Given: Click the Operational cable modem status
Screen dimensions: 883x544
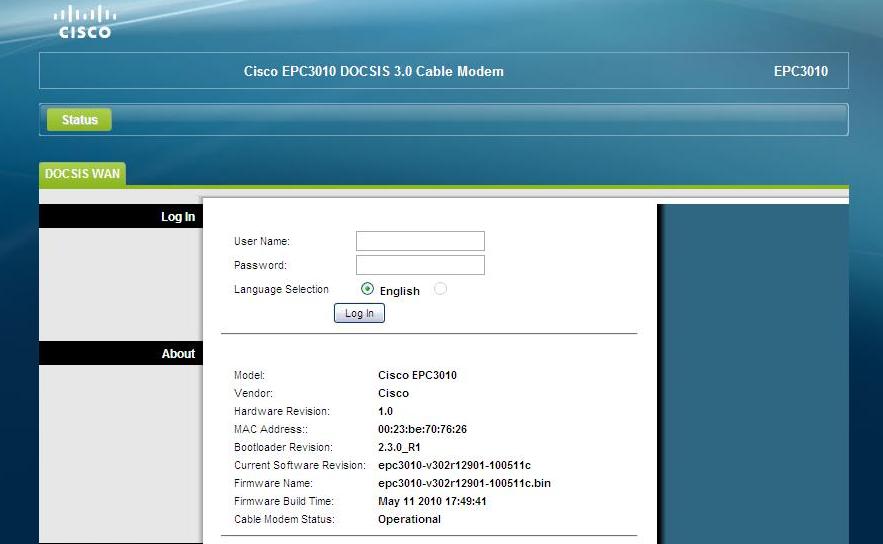Looking at the screenshot, I should (409, 519).
